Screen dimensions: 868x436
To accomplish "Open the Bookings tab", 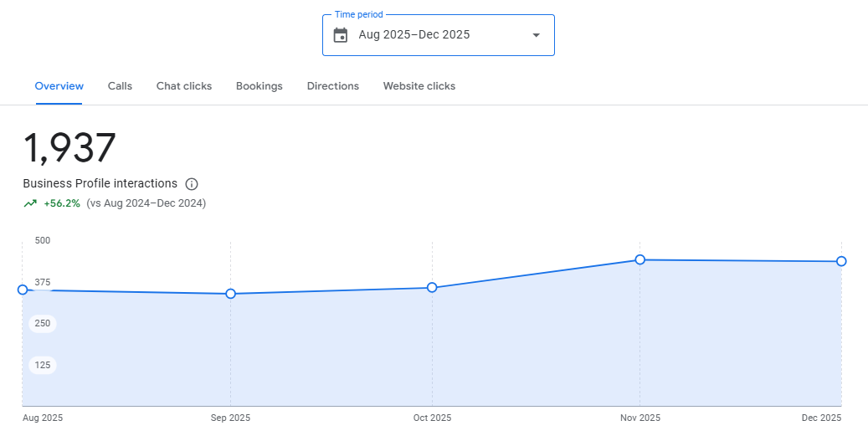I will coord(259,86).
